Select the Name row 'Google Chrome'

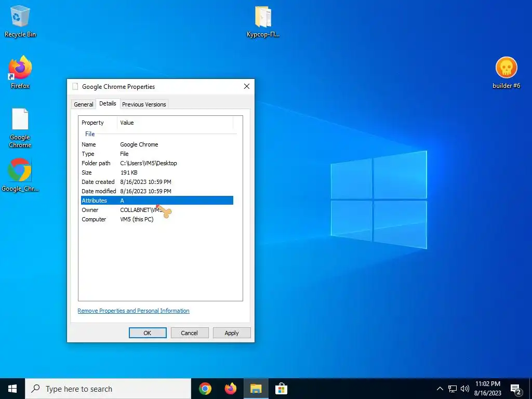coord(157,144)
